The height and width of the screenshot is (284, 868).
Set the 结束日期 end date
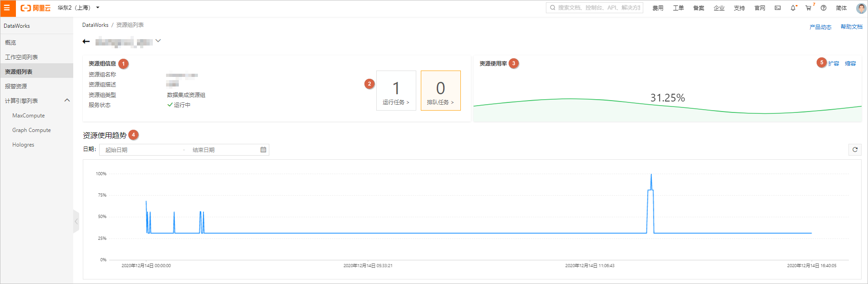(x=223, y=150)
